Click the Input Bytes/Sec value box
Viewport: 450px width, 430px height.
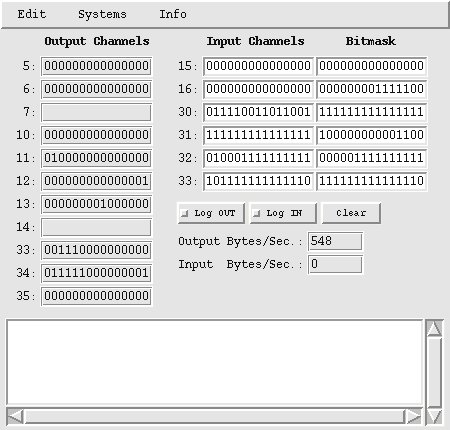335,264
